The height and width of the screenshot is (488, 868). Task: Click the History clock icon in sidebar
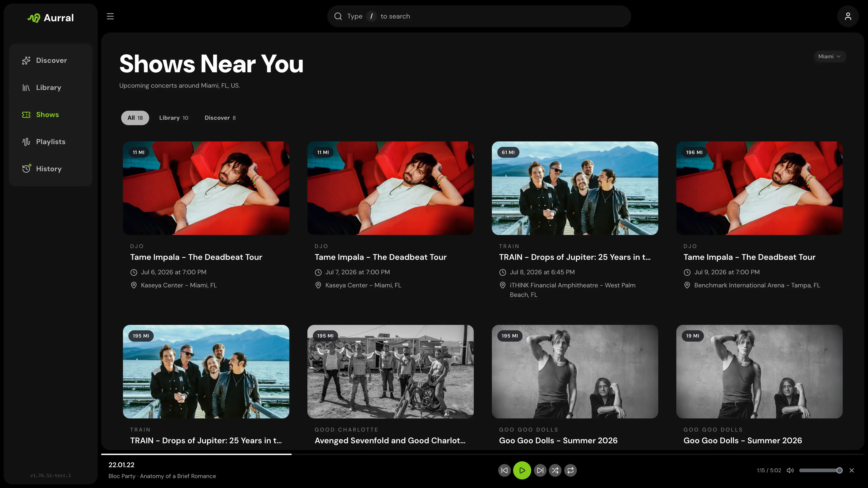point(26,169)
